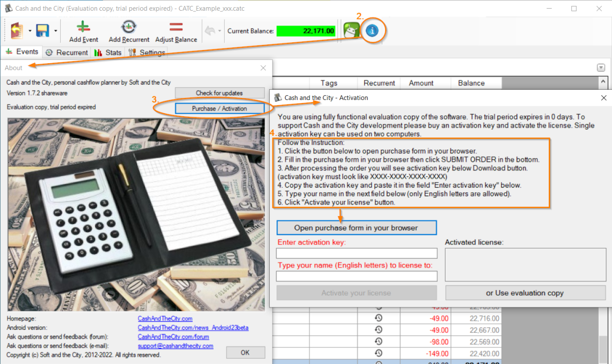
Task: Click Adjust Balance toolbar button
Action: [176, 32]
